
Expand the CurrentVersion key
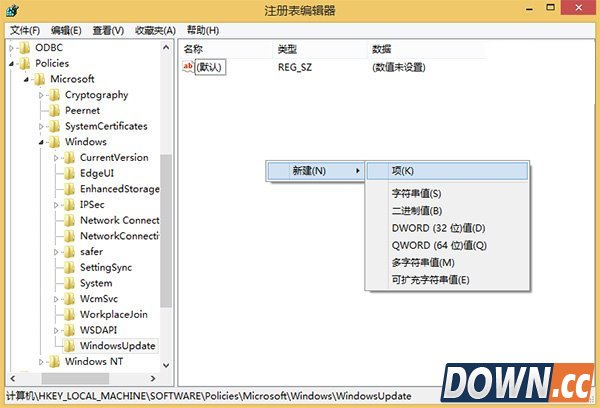(56, 158)
